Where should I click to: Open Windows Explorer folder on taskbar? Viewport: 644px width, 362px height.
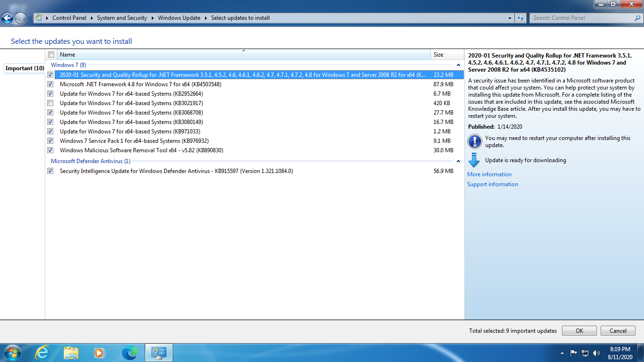pos(71,353)
